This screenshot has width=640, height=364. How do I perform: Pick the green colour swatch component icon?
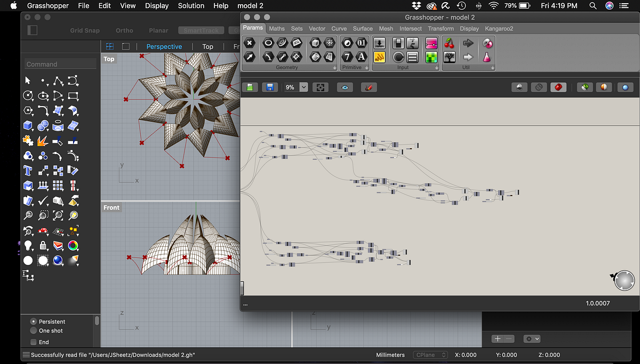[x=432, y=57]
